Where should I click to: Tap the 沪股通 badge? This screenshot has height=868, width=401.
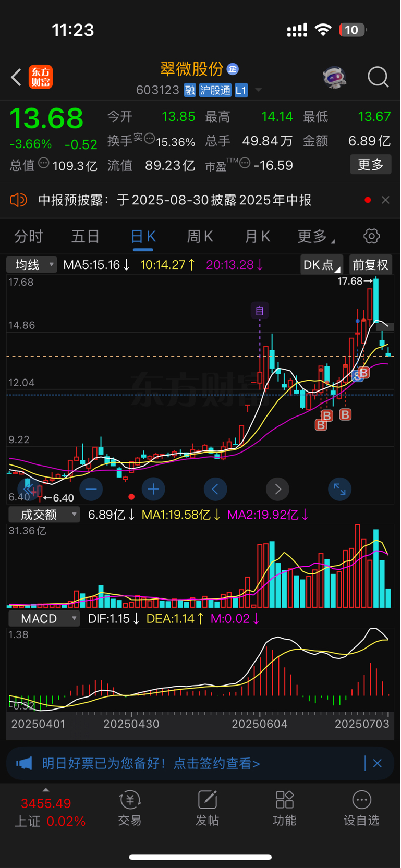tap(215, 90)
